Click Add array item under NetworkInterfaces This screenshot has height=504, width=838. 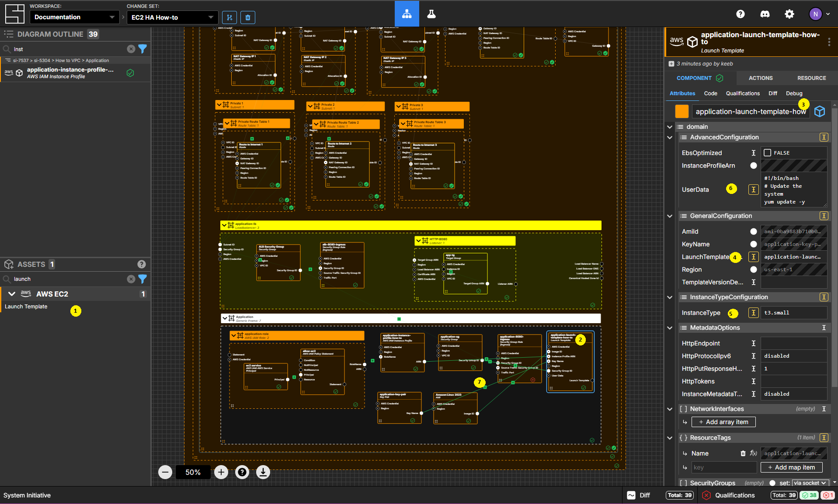tap(723, 422)
